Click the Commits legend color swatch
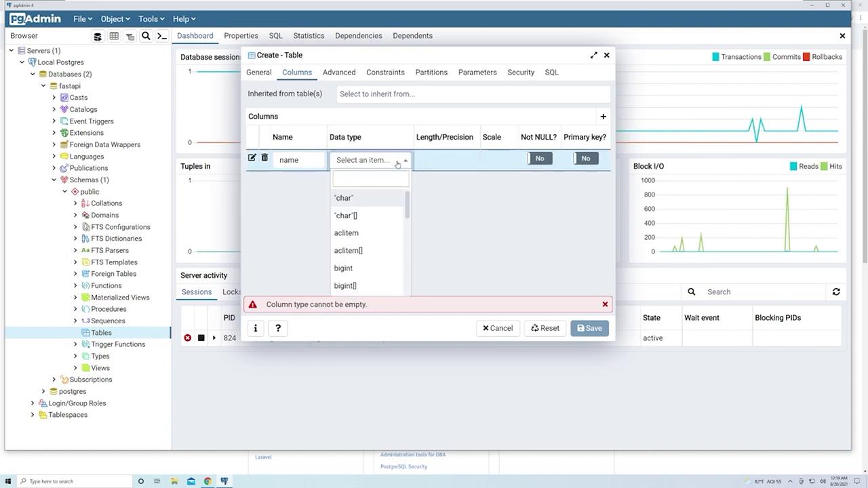Screen dimensions: 868x488 pos(767,57)
